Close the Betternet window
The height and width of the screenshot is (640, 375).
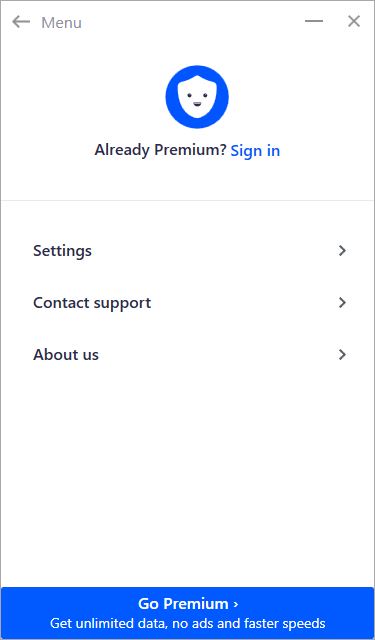click(354, 21)
